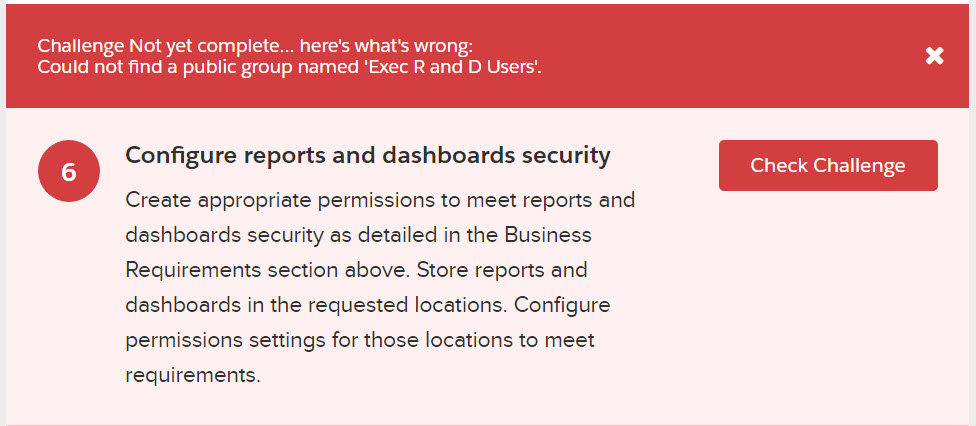This screenshot has width=976, height=426.
Task: Click the 'Could not find a public group' message
Action: click(x=290, y=67)
